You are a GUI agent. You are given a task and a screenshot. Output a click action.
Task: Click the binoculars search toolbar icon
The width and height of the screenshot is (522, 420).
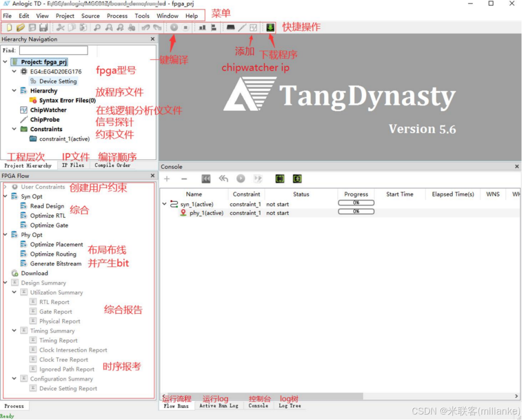(x=132, y=27)
